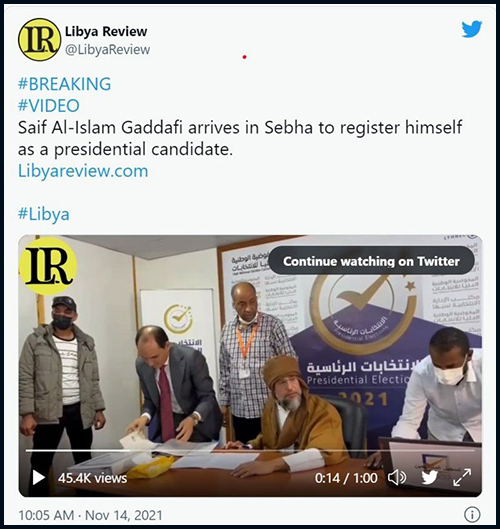Viewport: 500px width, 529px height.
Task: Seek on the video progress bar
Action: click(x=250, y=450)
